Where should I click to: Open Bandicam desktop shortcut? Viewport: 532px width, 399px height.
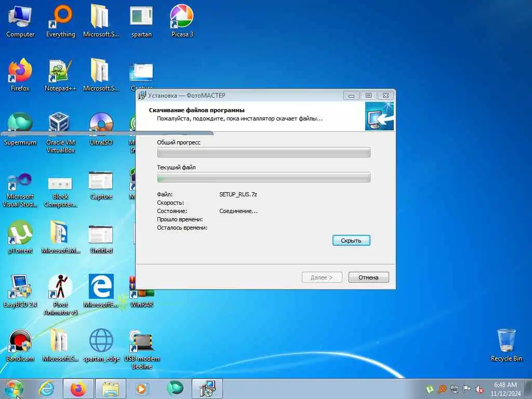click(x=20, y=345)
